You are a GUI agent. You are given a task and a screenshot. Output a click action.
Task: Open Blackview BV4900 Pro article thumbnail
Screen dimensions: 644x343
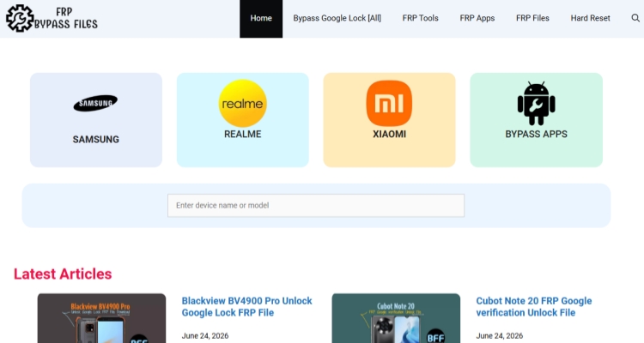(x=101, y=318)
